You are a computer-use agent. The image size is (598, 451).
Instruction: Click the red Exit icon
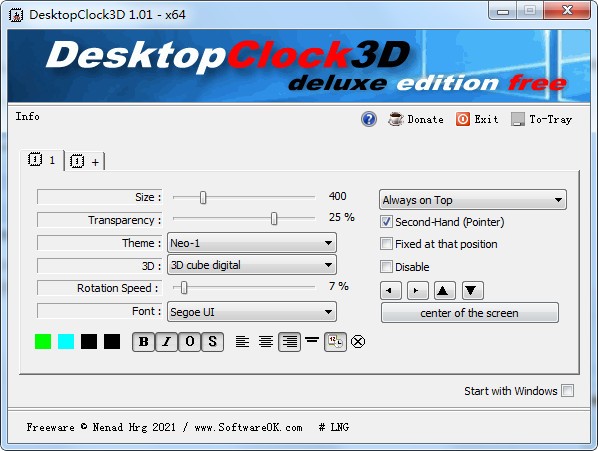tap(463, 119)
